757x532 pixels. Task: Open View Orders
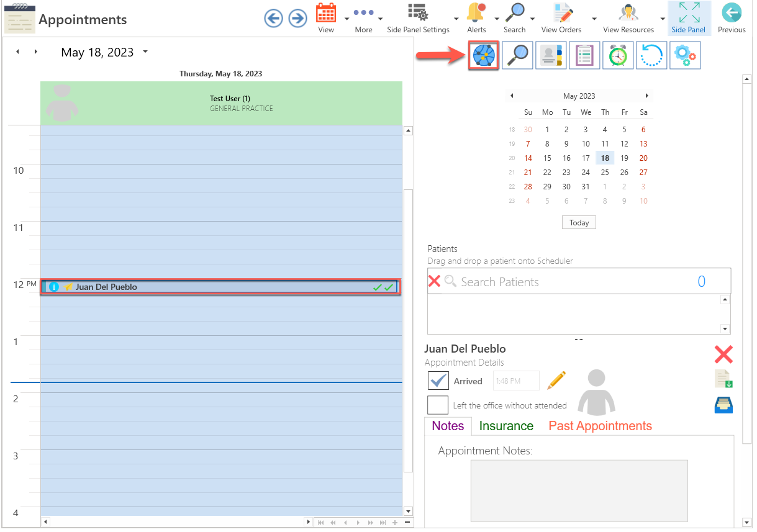(x=561, y=18)
